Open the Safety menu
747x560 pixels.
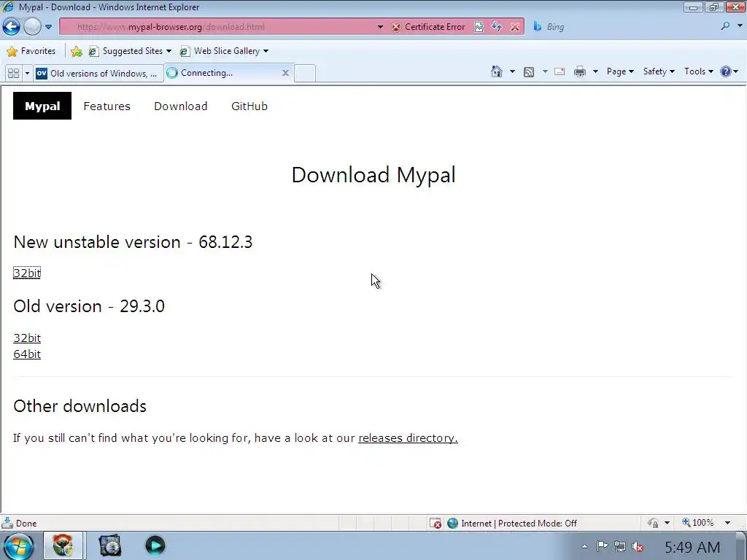pos(659,71)
